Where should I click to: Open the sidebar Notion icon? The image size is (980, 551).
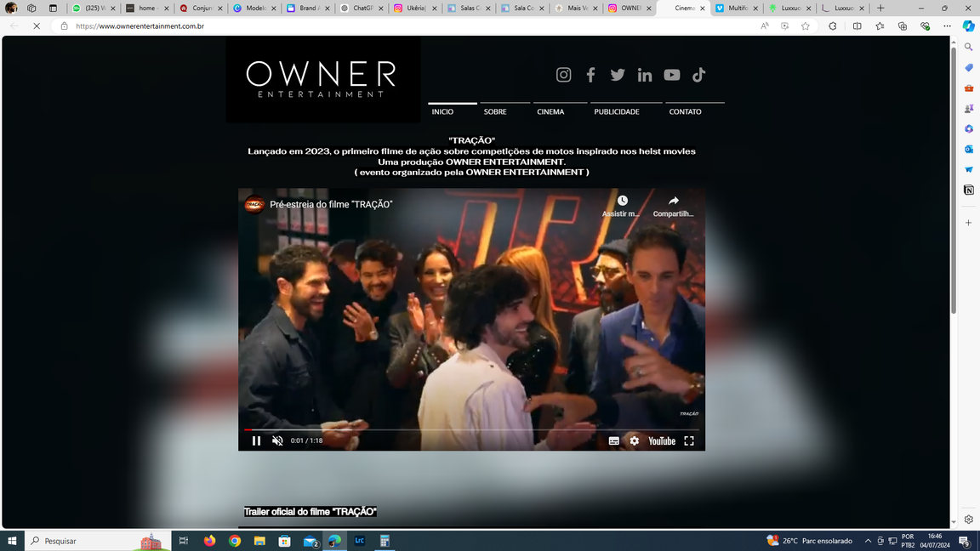point(968,190)
